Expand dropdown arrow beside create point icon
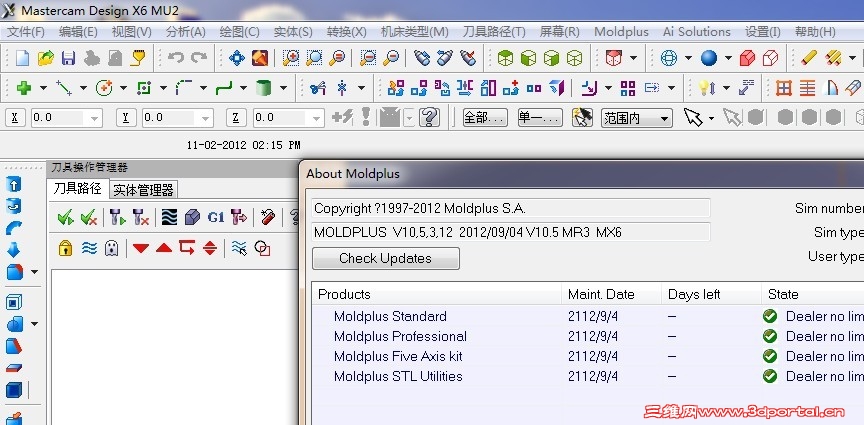The width and height of the screenshot is (864, 425). click(43, 88)
